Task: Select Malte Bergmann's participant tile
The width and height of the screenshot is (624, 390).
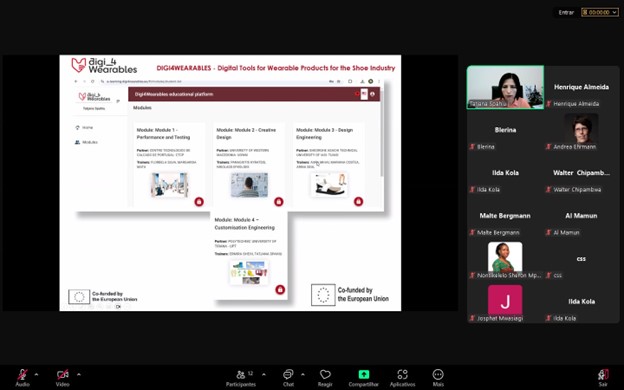Action: 505,216
